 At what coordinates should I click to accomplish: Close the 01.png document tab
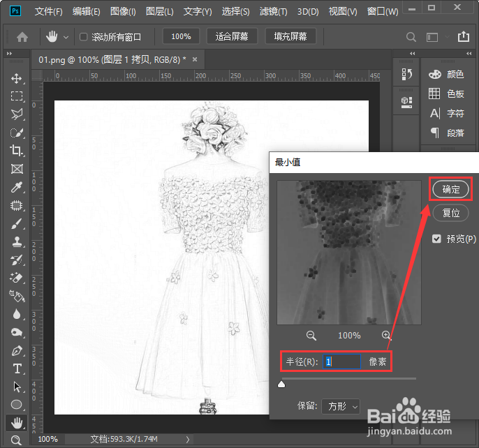(x=195, y=59)
